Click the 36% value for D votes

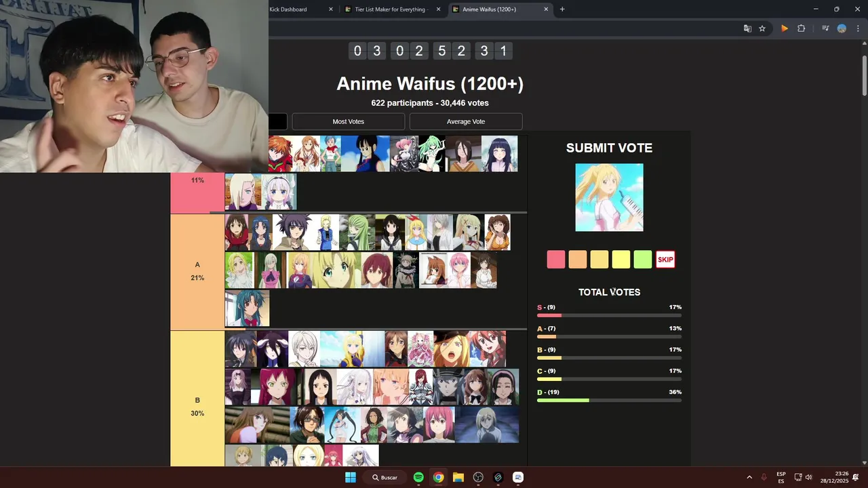(x=675, y=392)
